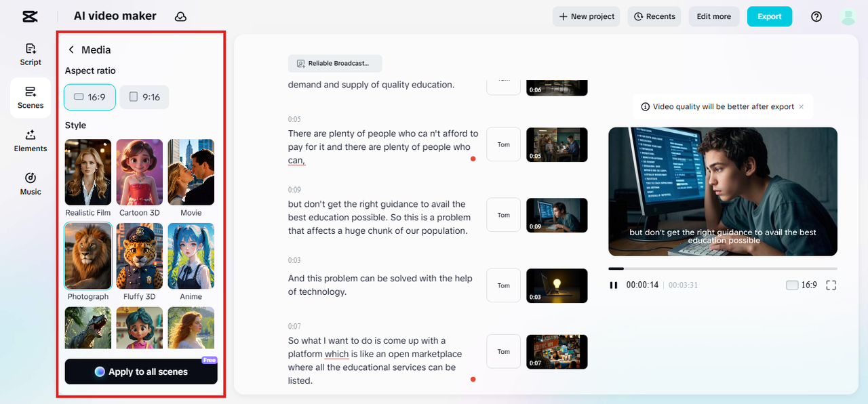The width and height of the screenshot is (868, 404).
Task: Choose the Movie style thumbnail
Action: click(x=191, y=172)
